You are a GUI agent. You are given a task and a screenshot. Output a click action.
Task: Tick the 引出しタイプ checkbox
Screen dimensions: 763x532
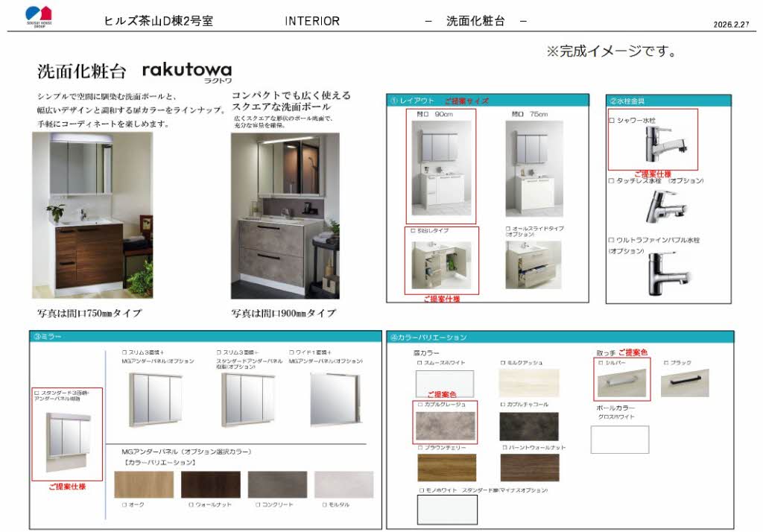[x=413, y=231]
